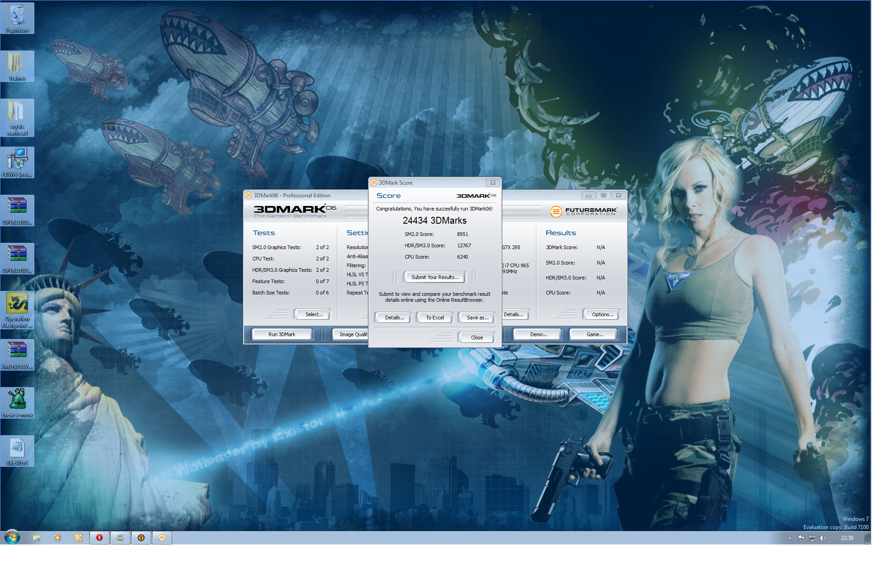Minimize the 3DMark06 main window
Viewport: 882px width, 588px height.
[588, 196]
